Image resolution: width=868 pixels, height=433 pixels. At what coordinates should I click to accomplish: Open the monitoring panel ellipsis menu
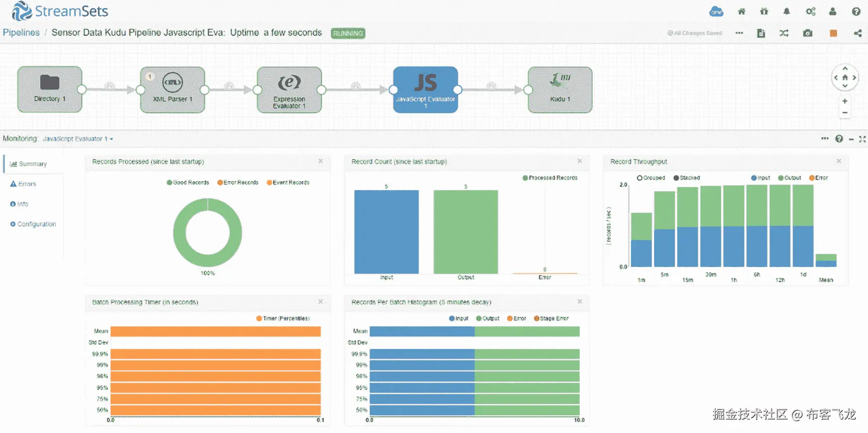tap(825, 139)
